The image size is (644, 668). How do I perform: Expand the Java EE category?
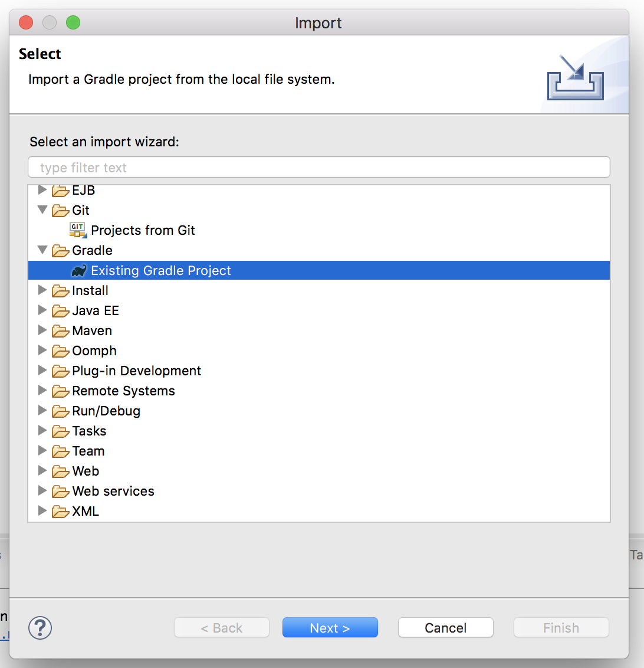(x=42, y=310)
